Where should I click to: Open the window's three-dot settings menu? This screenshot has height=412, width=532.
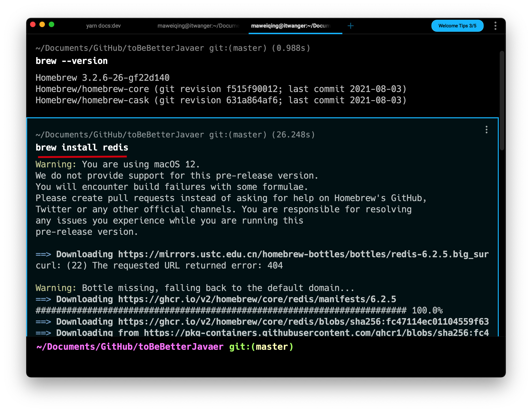coord(495,26)
